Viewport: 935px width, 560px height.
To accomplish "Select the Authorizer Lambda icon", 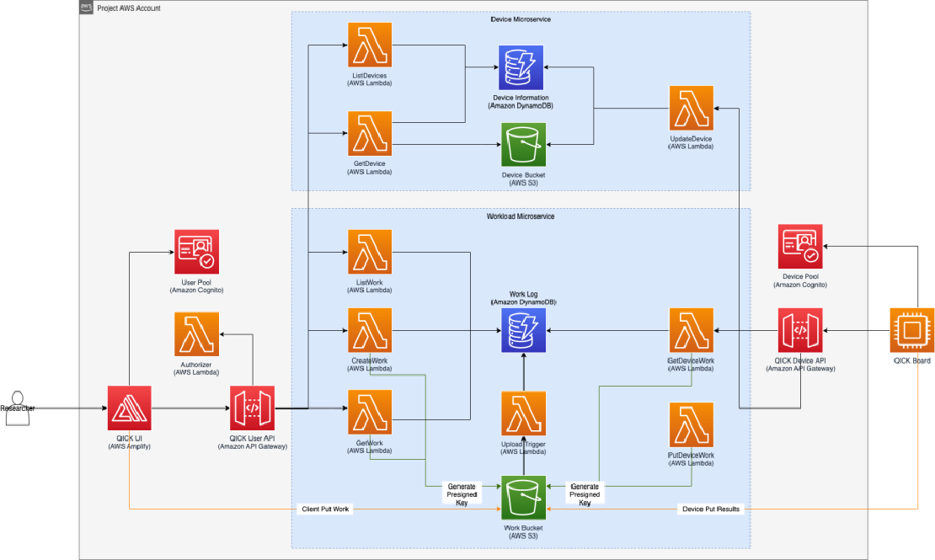I will 197,334.
